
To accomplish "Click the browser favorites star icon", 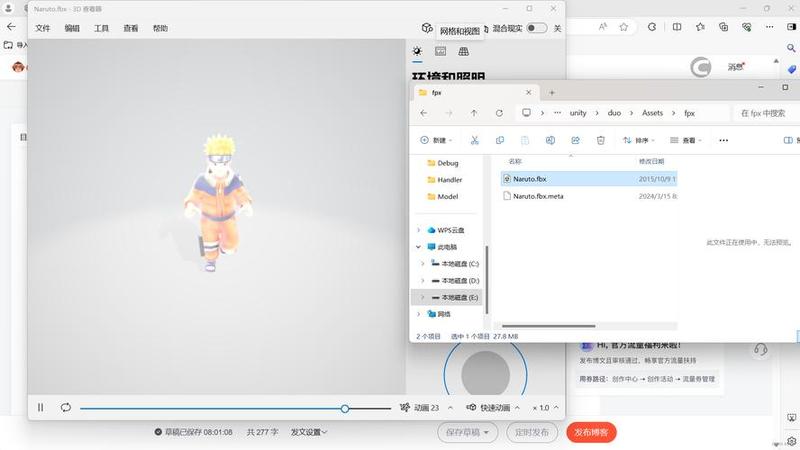I will (623, 27).
